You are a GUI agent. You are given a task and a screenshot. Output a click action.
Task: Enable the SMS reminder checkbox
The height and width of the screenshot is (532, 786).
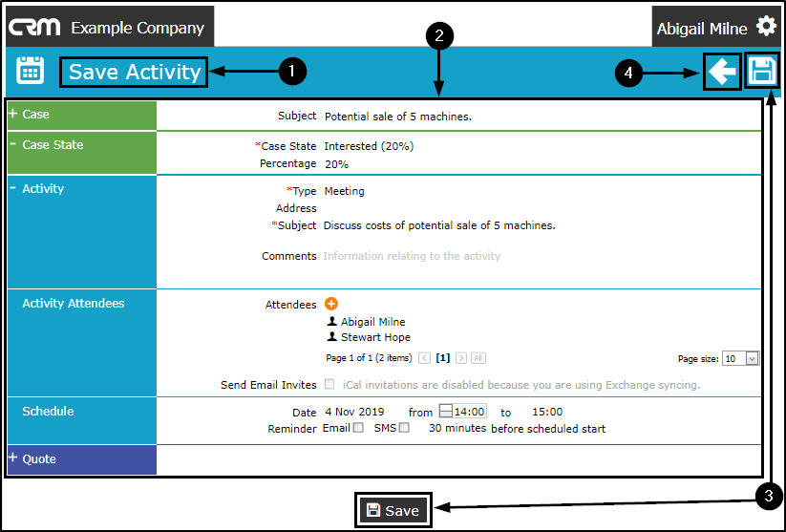(404, 428)
